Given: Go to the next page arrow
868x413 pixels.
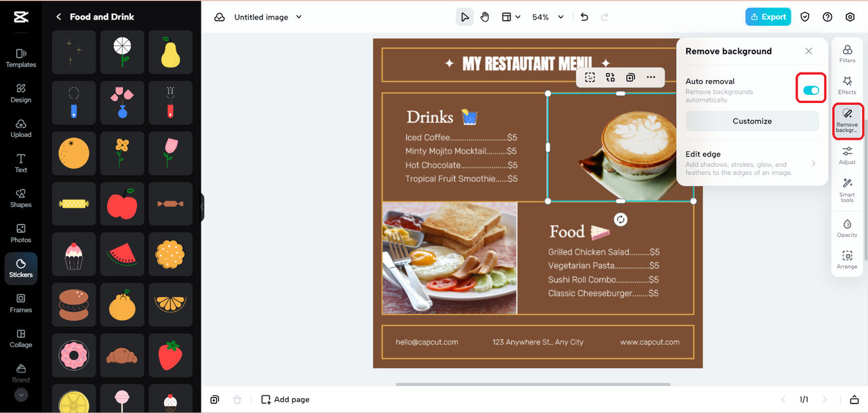Looking at the screenshot, I should [x=825, y=399].
